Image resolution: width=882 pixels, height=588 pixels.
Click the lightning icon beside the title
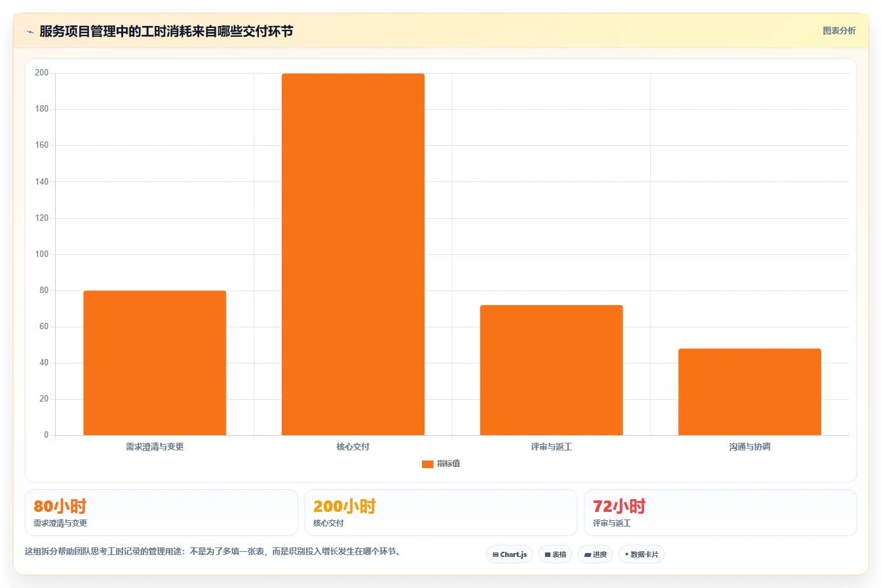coord(30,32)
